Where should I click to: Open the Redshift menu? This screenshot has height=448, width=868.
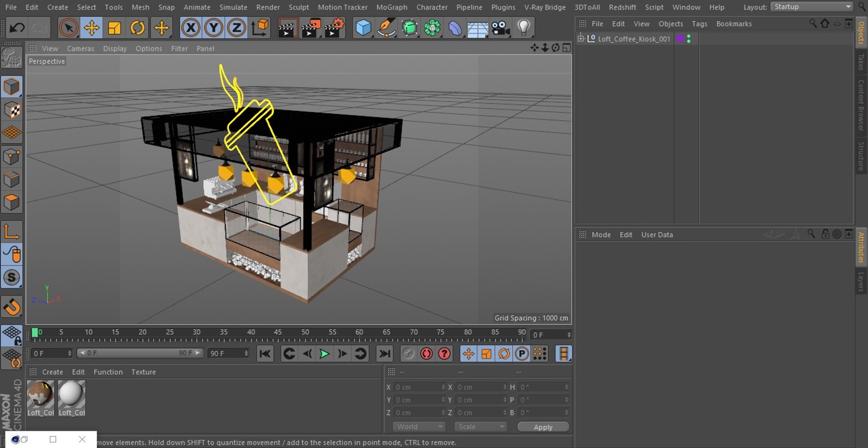tap(622, 7)
